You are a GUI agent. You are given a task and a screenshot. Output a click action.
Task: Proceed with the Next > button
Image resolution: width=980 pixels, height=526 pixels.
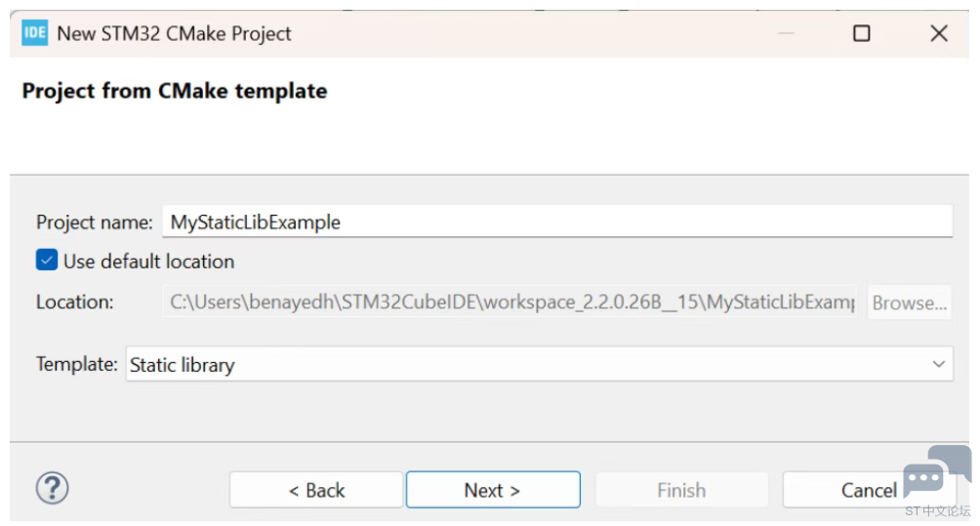[x=493, y=490]
